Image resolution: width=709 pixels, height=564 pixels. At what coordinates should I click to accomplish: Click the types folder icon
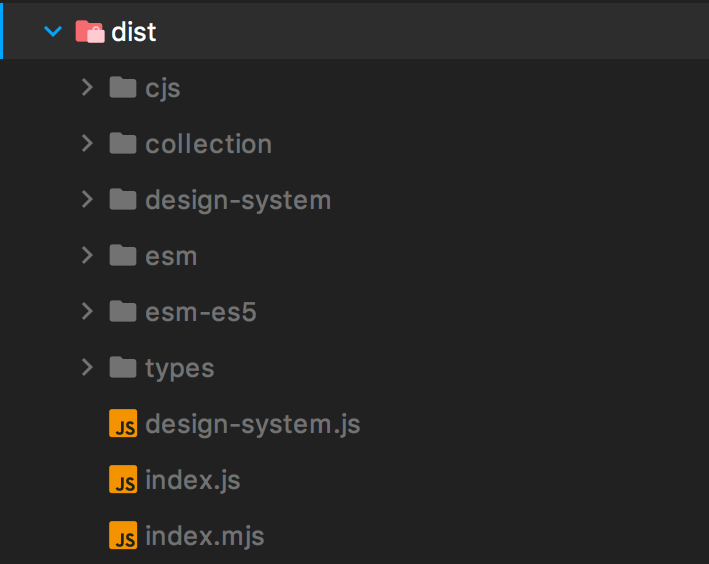(123, 368)
